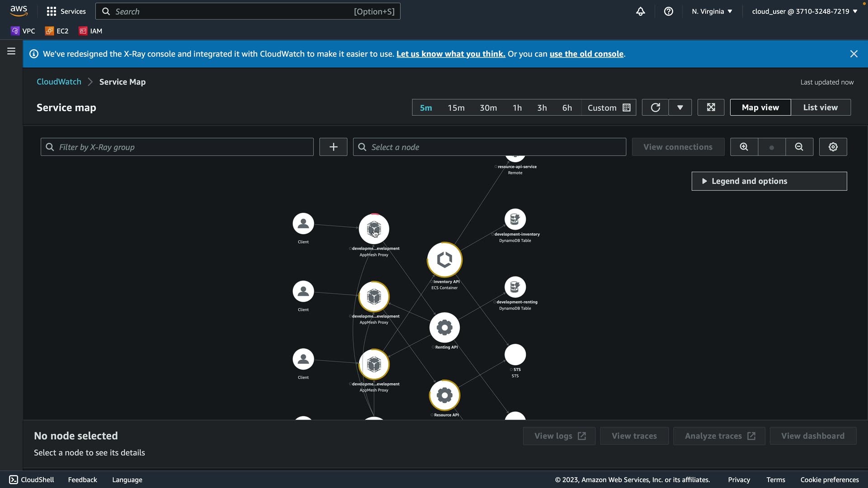The width and height of the screenshot is (868, 488).
Task: Click the Renting API gear node
Action: [444, 328]
